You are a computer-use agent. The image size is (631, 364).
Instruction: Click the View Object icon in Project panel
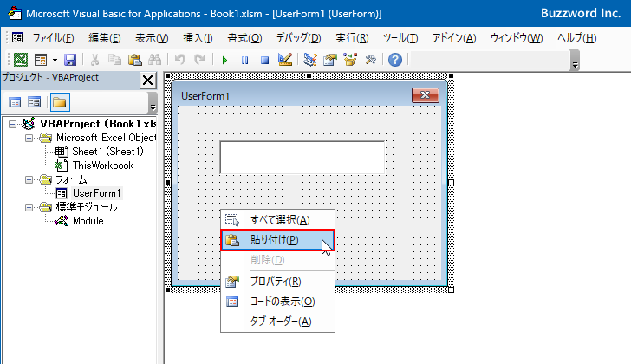(34, 102)
